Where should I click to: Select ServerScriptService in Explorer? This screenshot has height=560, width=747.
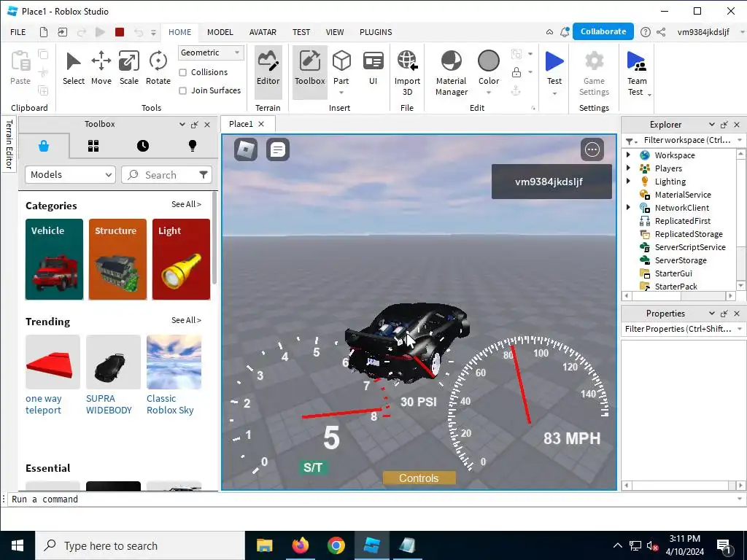pyautogui.click(x=690, y=246)
